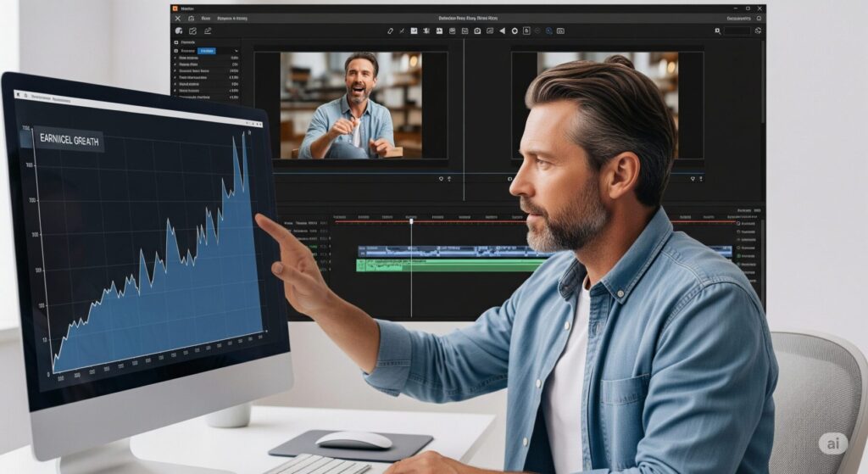This screenshot has width=868, height=474.
Task: Click the EARNIICEL GREATH chart title on iMac
Action: coord(70,140)
